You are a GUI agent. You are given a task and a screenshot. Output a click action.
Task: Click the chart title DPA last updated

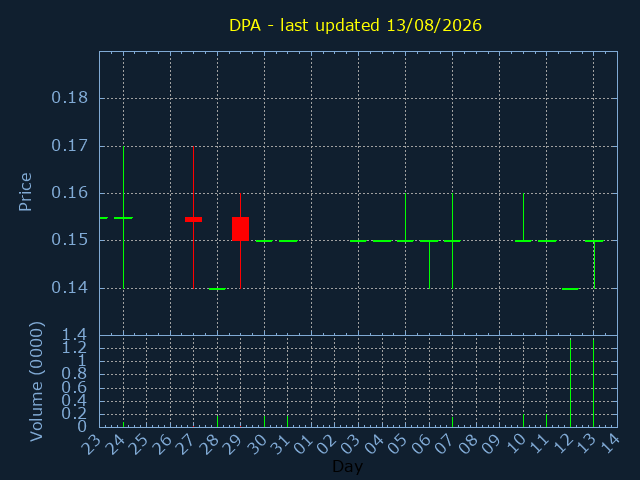355,25
